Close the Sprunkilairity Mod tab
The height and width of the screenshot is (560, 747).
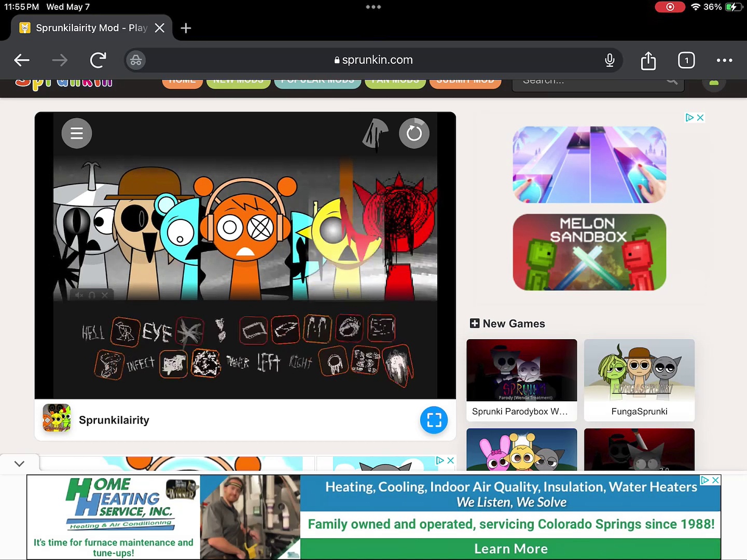160,28
